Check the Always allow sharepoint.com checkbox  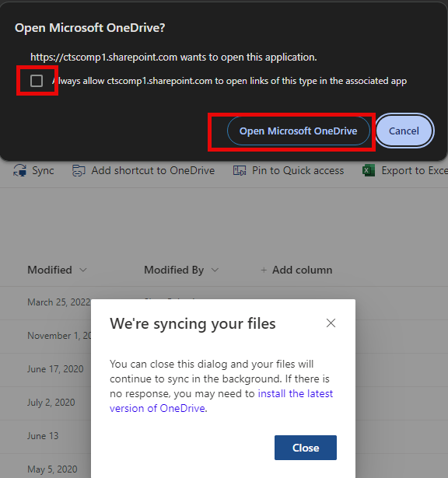(x=37, y=81)
